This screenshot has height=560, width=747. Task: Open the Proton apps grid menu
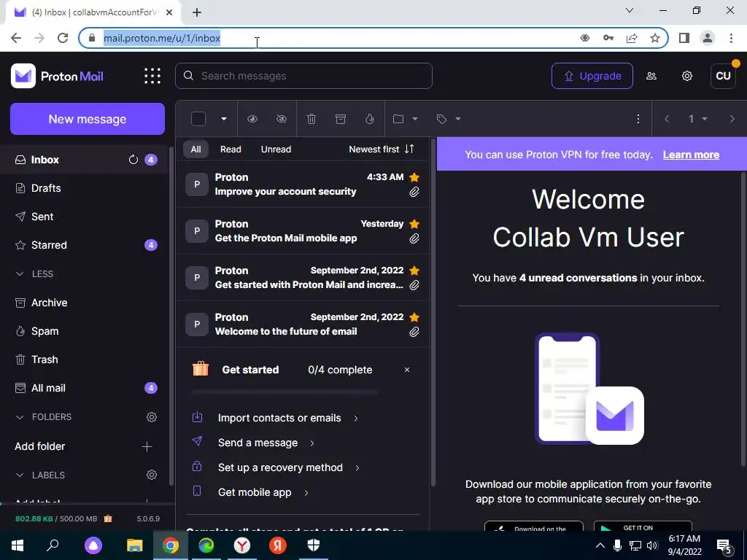coord(152,76)
